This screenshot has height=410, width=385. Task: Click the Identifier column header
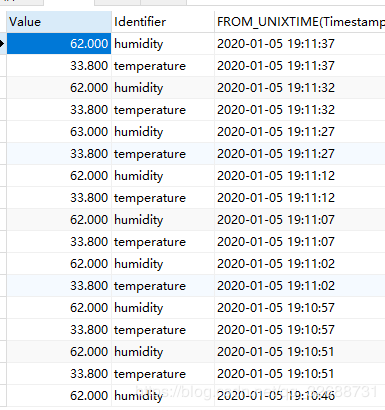163,22
